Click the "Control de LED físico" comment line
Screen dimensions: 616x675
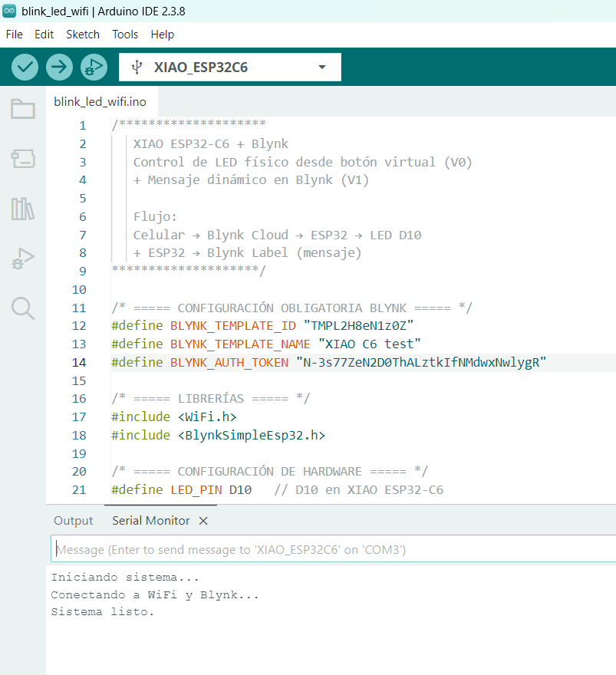[x=302, y=163]
